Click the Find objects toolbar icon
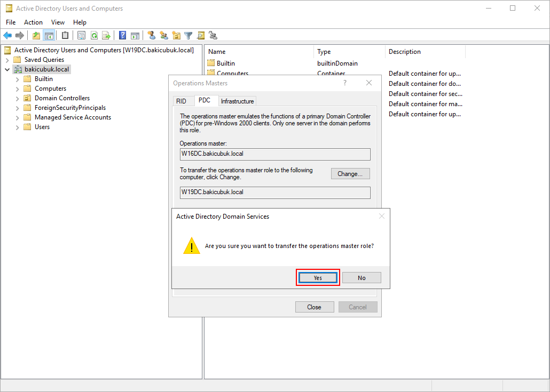This screenshot has width=550, height=392. tap(201, 36)
